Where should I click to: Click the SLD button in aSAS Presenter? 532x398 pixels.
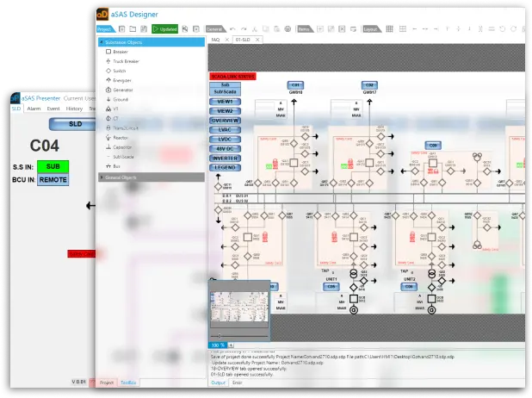point(72,124)
